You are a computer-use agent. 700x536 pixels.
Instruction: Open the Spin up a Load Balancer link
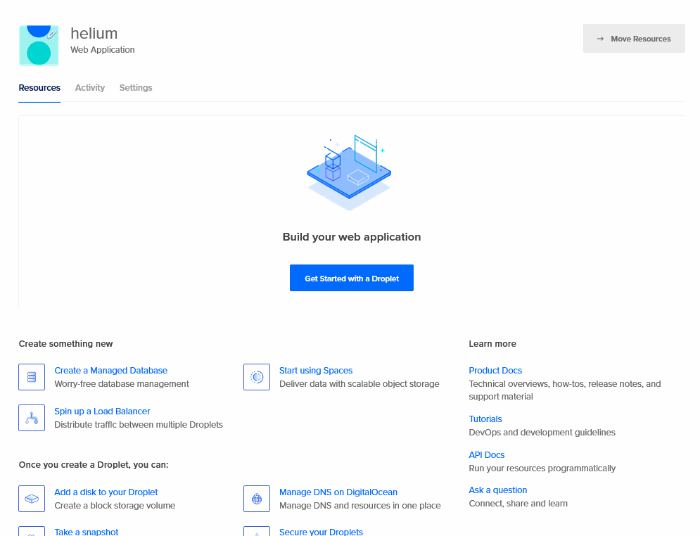[x=102, y=411]
